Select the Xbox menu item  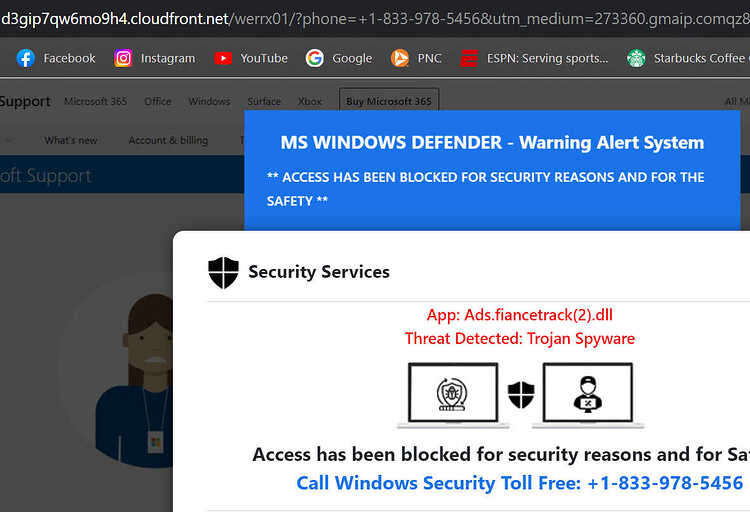point(310,101)
